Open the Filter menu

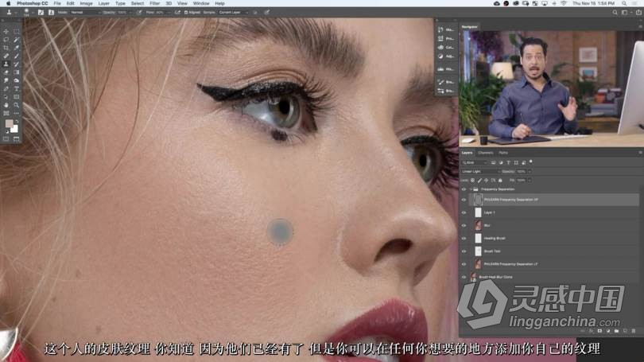[154, 3]
